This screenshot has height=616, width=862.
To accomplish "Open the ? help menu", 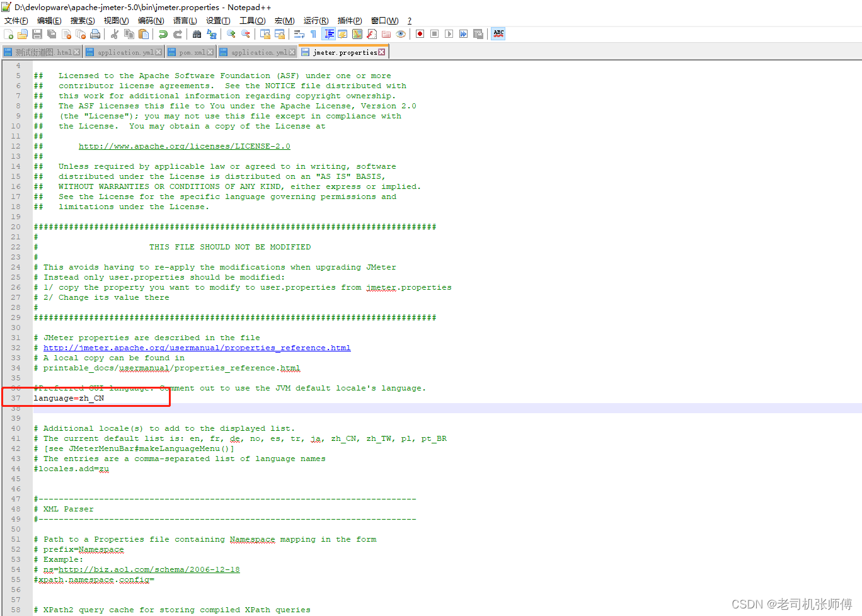I will click(410, 21).
